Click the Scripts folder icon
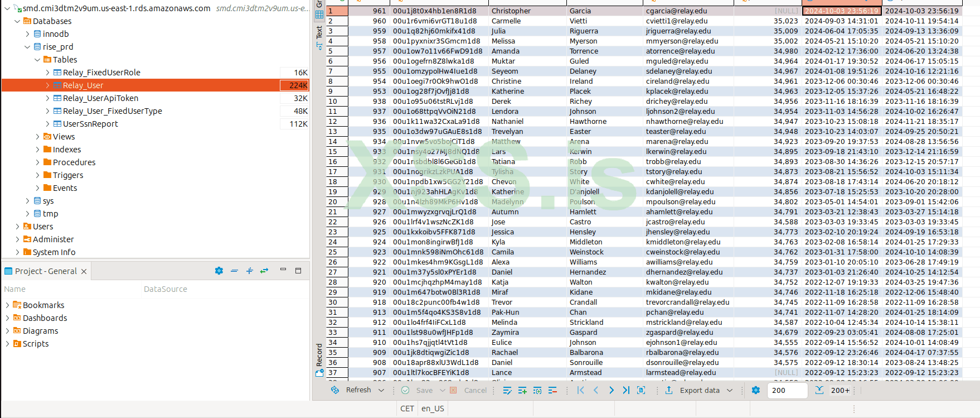 (x=17, y=344)
